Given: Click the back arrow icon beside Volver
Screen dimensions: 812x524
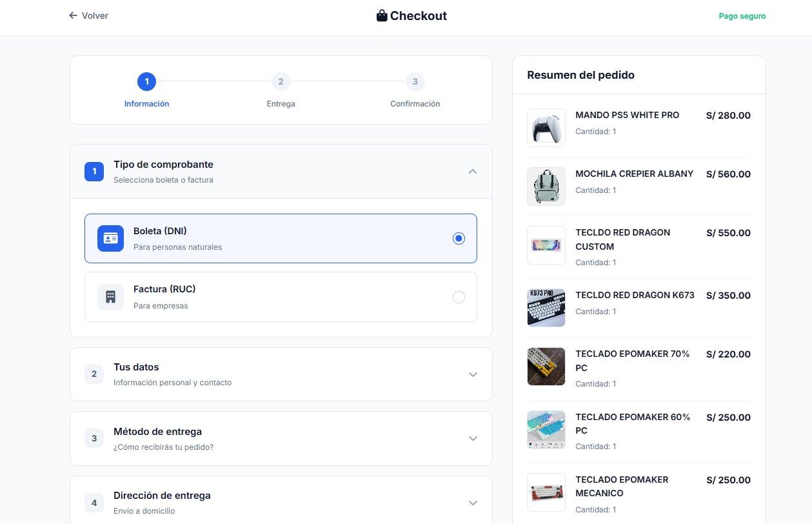Looking at the screenshot, I should coord(73,15).
